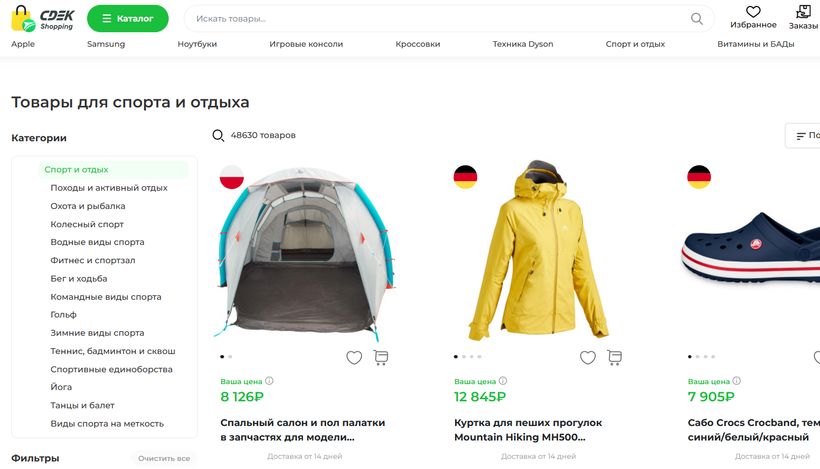Select Йога category in sidebar
The width and height of the screenshot is (820, 469).
click(61, 387)
